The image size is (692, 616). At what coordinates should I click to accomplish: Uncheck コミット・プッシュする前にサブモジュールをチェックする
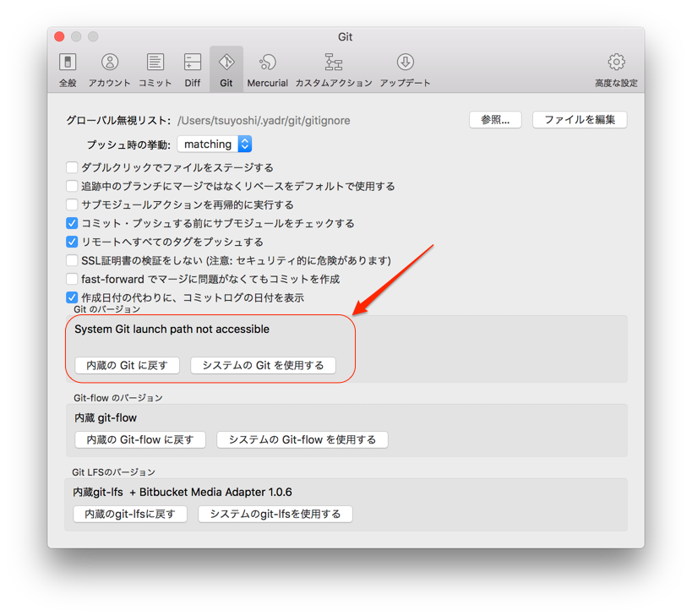tap(72, 223)
